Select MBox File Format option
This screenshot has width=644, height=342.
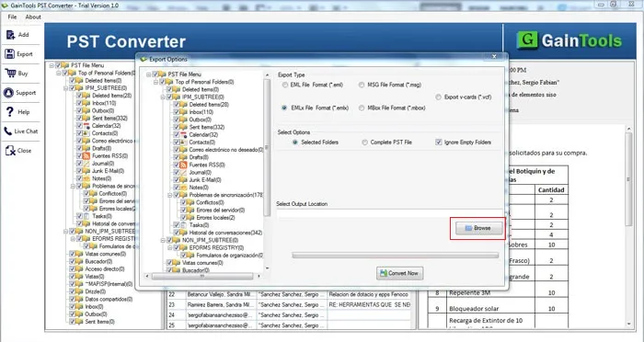362,108
